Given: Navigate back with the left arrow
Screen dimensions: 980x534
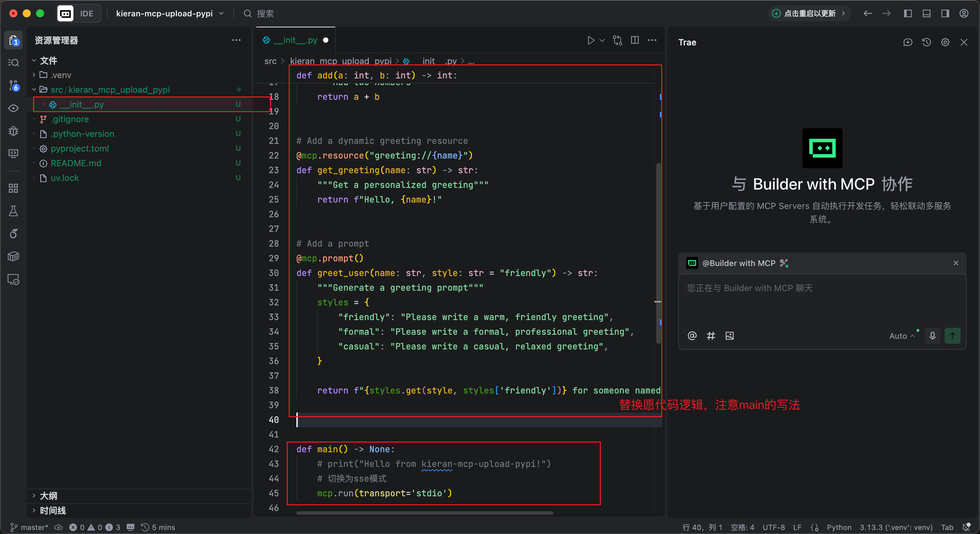Looking at the screenshot, I should click(868, 14).
